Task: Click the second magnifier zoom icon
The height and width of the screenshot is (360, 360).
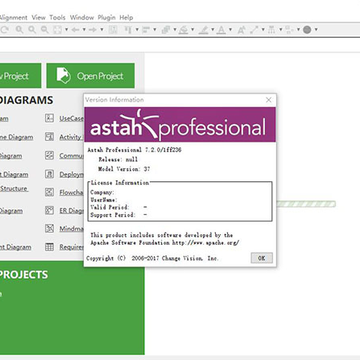Action: pos(32,30)
